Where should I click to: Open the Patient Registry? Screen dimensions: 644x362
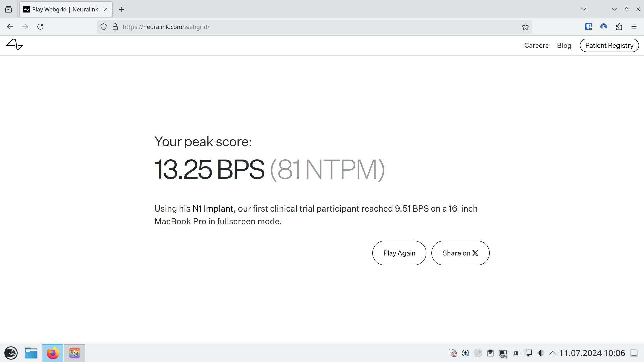pyautogui.click(x=609, y=45)
